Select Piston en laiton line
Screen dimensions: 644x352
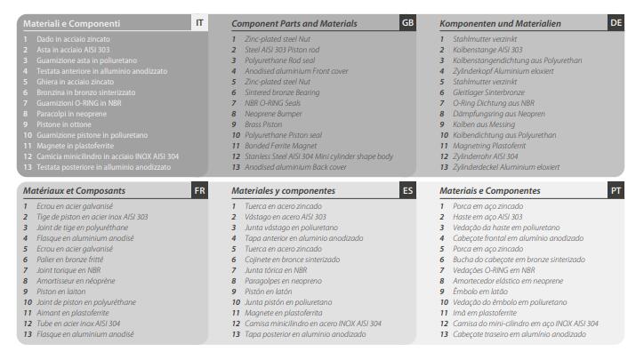(60, 292)
